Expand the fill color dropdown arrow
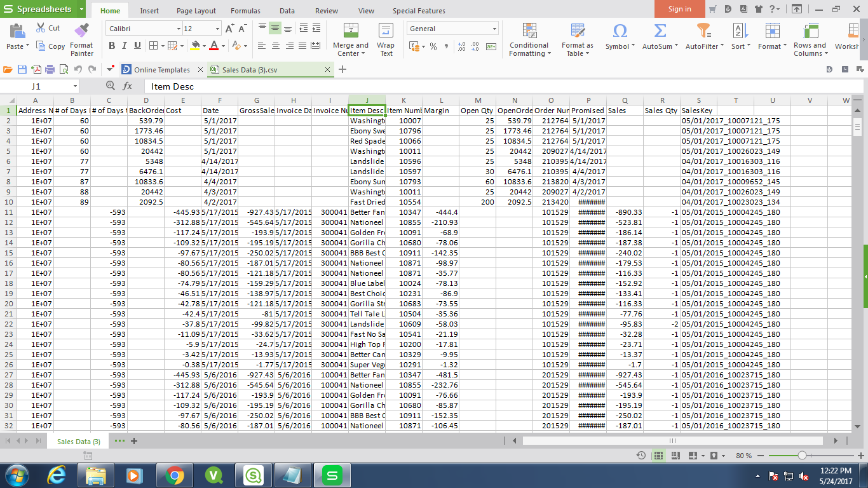Screen dimensions: 868x488 click(x=204, y=46)
